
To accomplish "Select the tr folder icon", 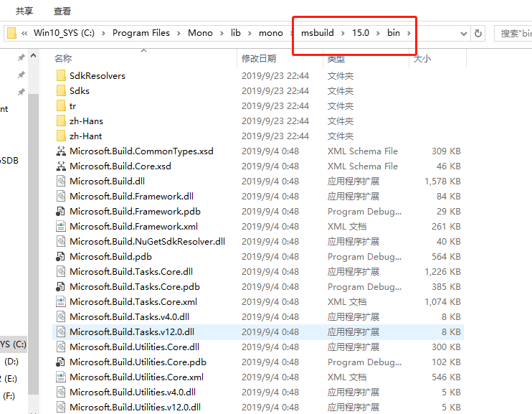I will click(61, 106).
